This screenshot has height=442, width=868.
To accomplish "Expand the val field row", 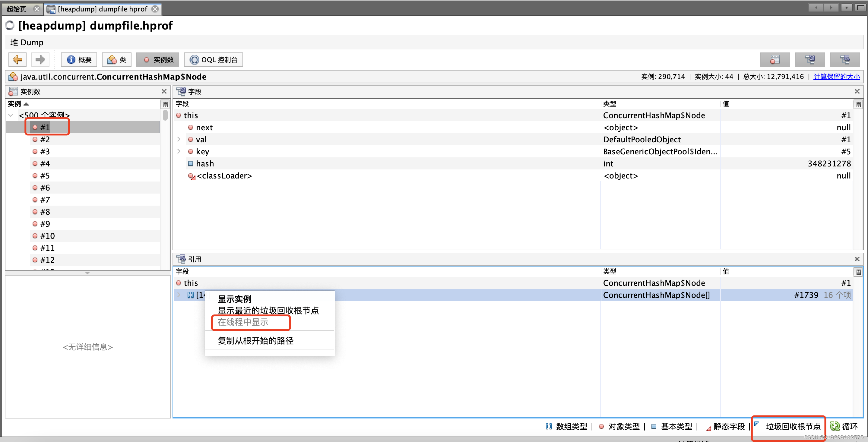I will 179,139.
